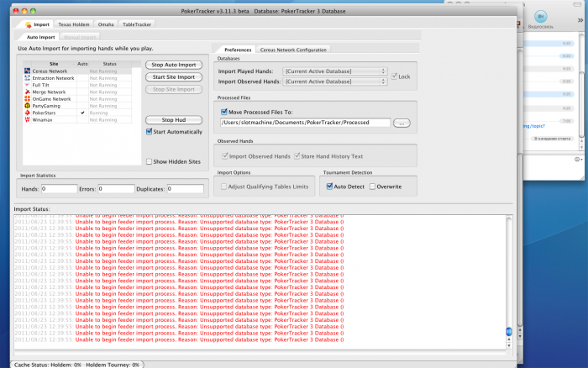Click the PartyGaming site icon

pos(27,106)
